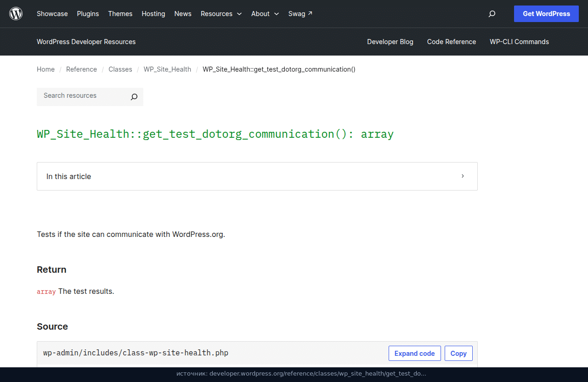The height and width of the screenshot is (382, 588).
Task: Click the page title heading get_test_dotorg_communication
Action: pyautogui.click(x=215, y=134)
